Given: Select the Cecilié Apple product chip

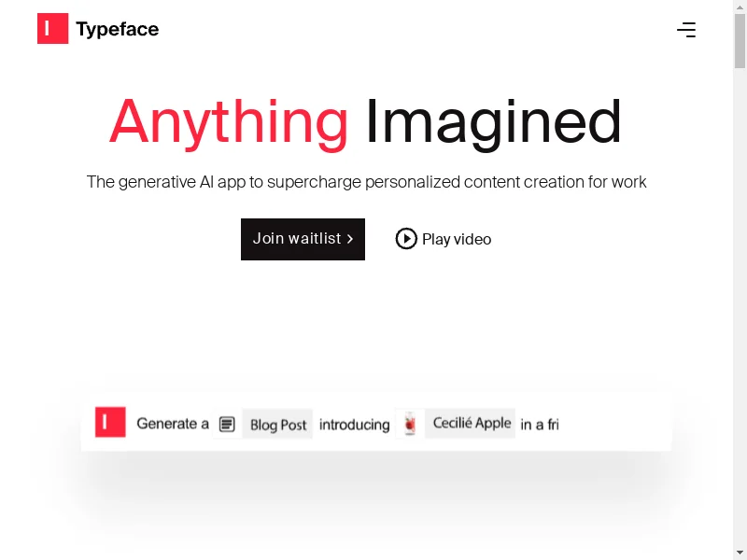Looking at the screenshot, I should tap(471, 423).
